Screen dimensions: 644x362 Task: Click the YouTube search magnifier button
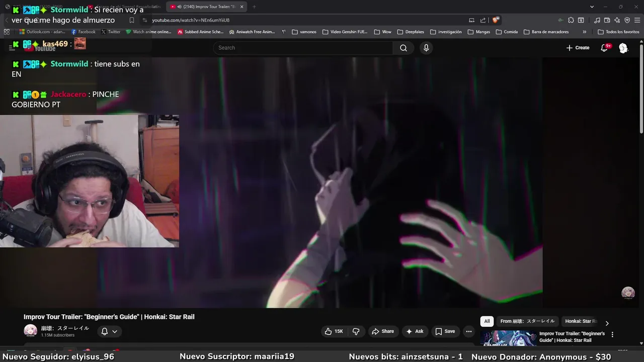click(404, 48)
